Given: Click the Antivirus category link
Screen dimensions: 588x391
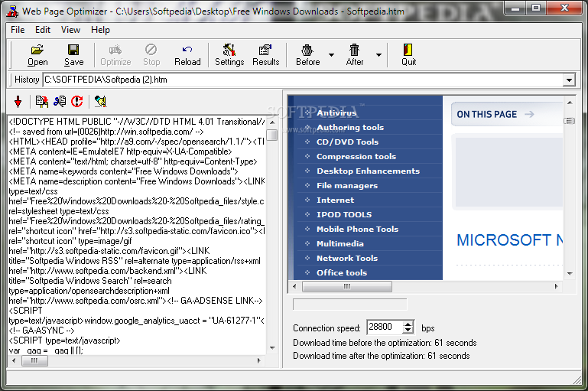Looking at the screenshot, I should pyautogui.click(x=336, y=112).
